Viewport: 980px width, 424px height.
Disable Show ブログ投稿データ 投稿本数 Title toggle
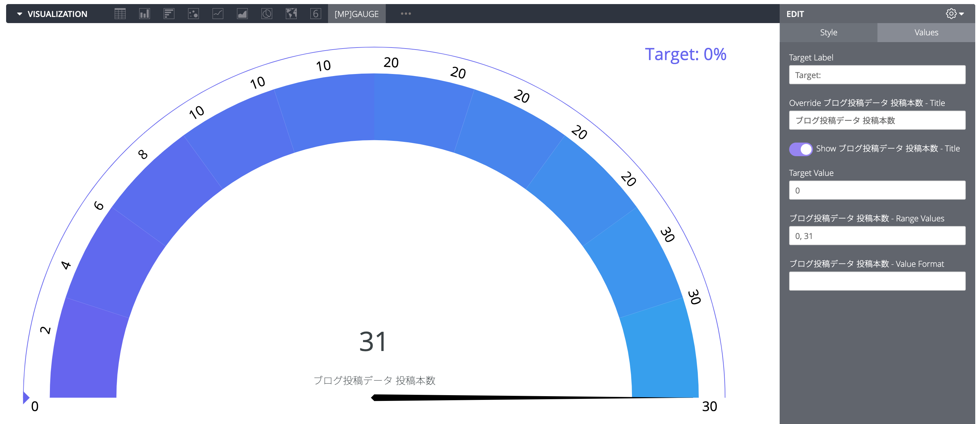coord(800,149)
